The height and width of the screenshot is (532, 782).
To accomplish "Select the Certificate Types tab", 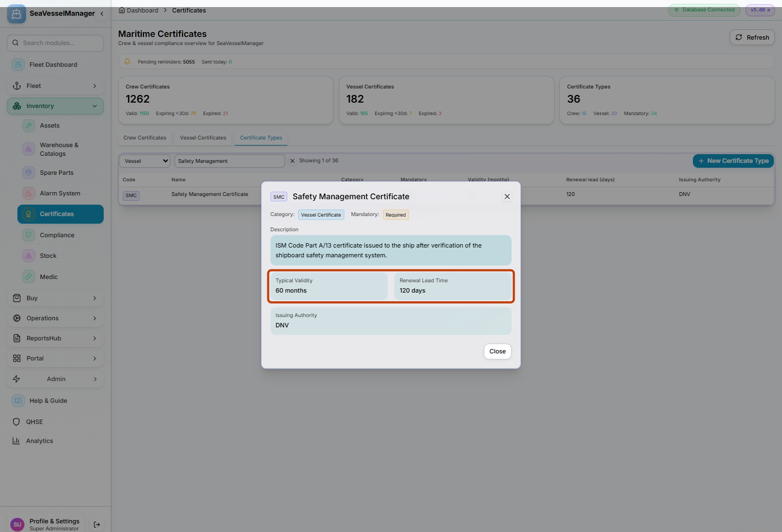I will tap(261, 138).
